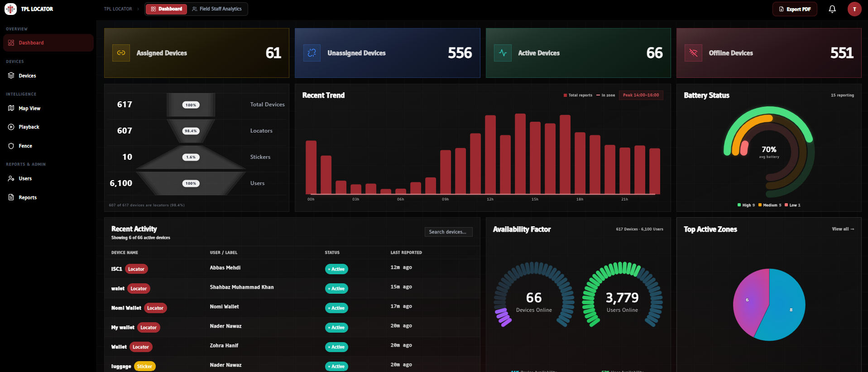Click the Export PDF button
868x372 pixels.
(795, 9)
